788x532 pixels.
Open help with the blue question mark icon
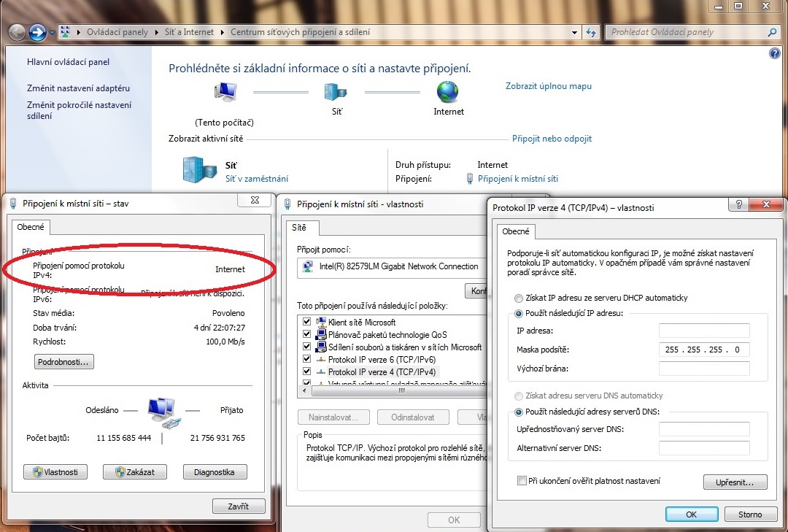774,54
